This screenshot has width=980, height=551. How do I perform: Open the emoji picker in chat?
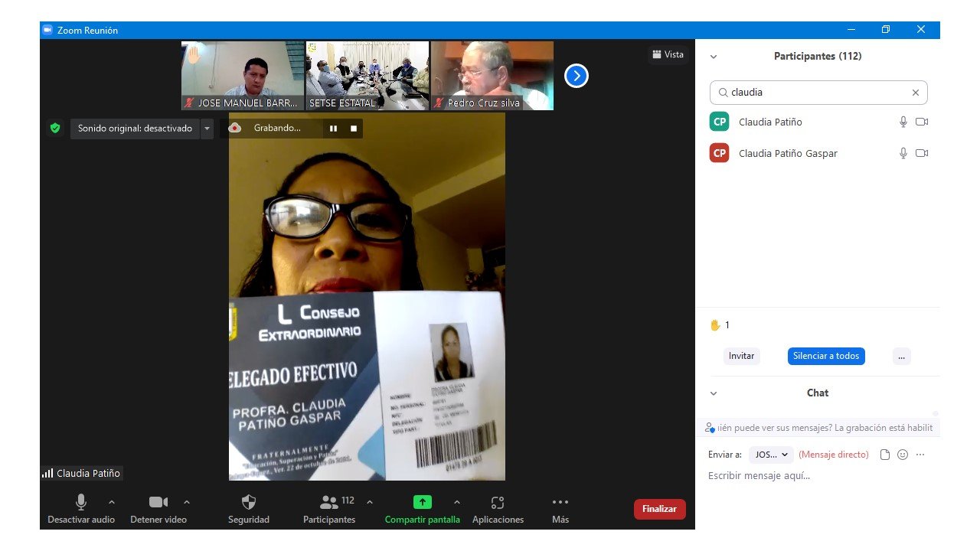click(x=903, y=455)
